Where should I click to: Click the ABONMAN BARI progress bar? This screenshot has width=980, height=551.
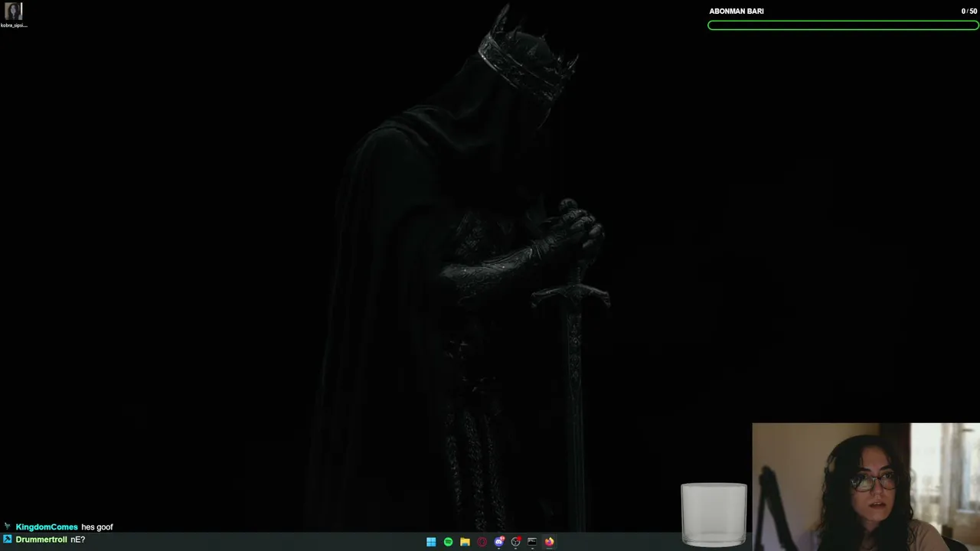tap(843, 25)
